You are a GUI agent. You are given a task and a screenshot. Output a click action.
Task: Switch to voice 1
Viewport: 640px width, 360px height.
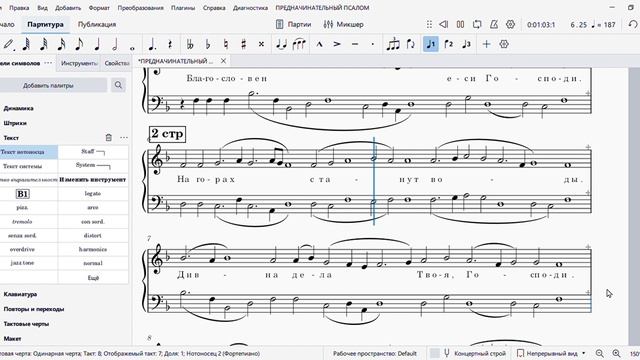click(431, 44)
